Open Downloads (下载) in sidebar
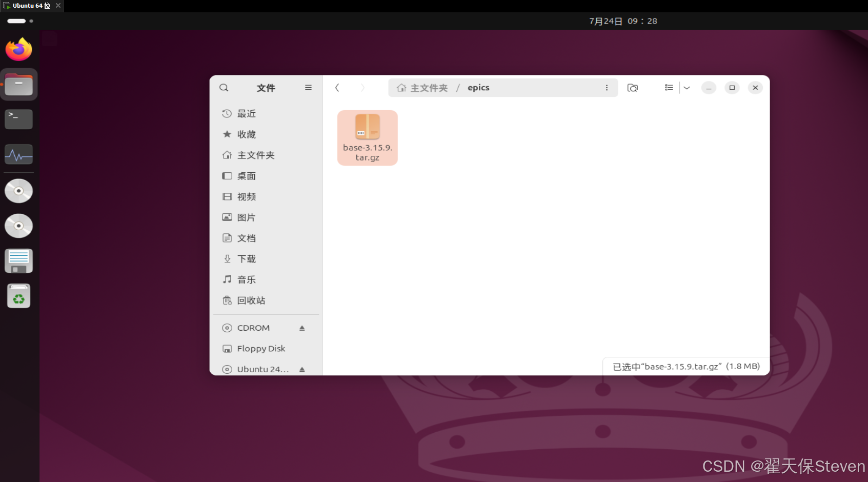The height and width of the screenshot is (482, 868). (x=266, y=259)
